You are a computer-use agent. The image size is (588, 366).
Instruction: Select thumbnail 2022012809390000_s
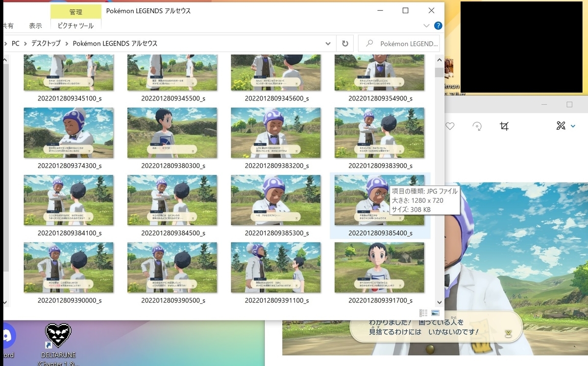coord(69,268)
